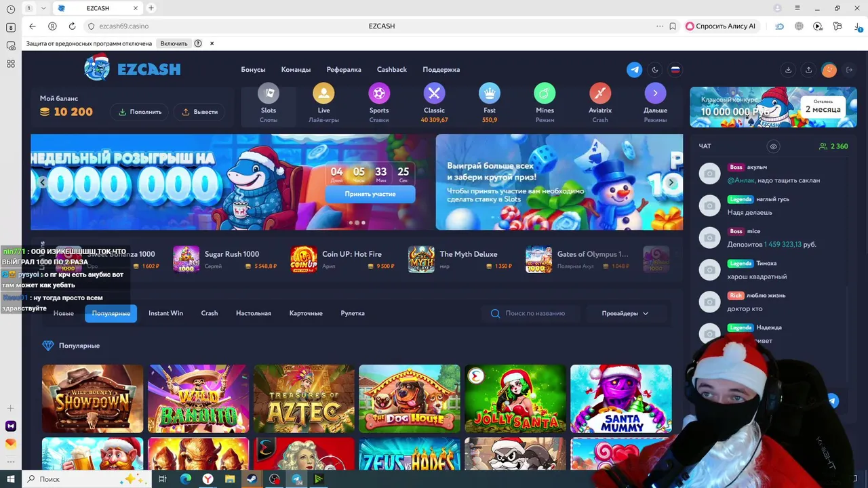Open Telegram from the Windows taskbar
868x488 pixels.
[296, 479]
